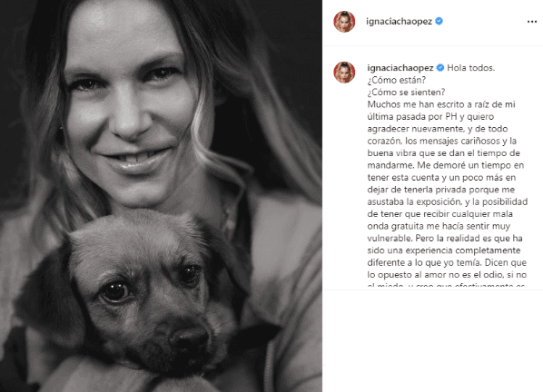543x392 pixels.
Task: Open ignaciachaopez profile from the caption username
Action: 400,68
